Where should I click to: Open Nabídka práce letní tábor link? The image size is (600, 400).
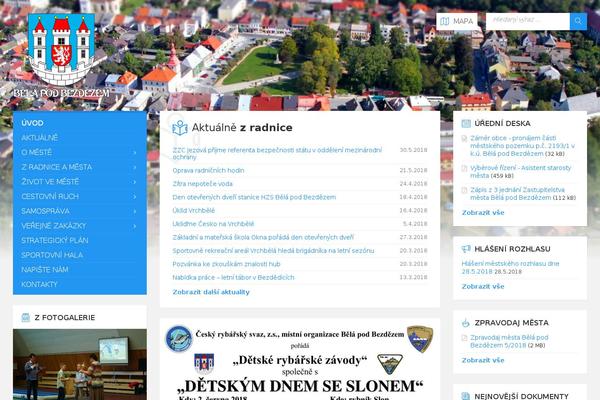click(x=233, y=278)
